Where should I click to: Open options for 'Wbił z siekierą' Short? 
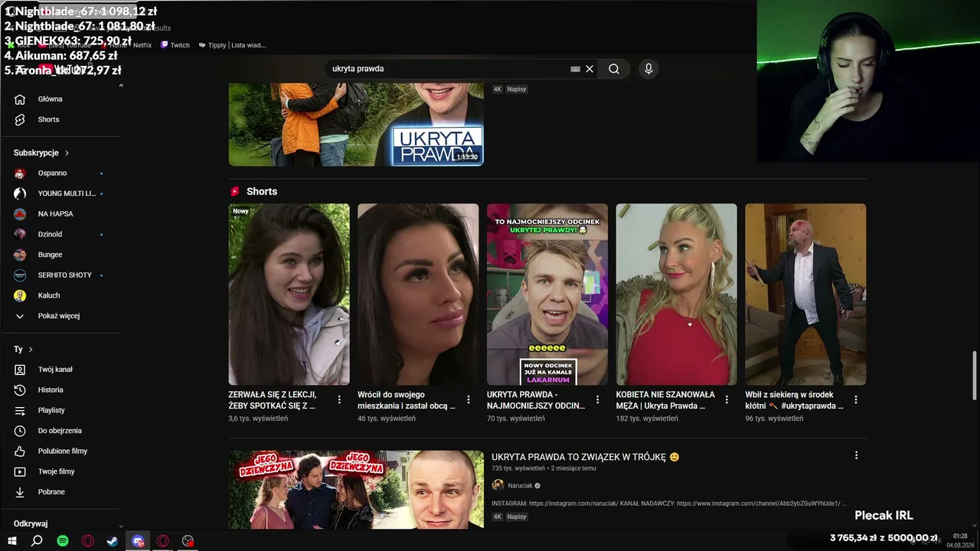[x=856, y=399]
